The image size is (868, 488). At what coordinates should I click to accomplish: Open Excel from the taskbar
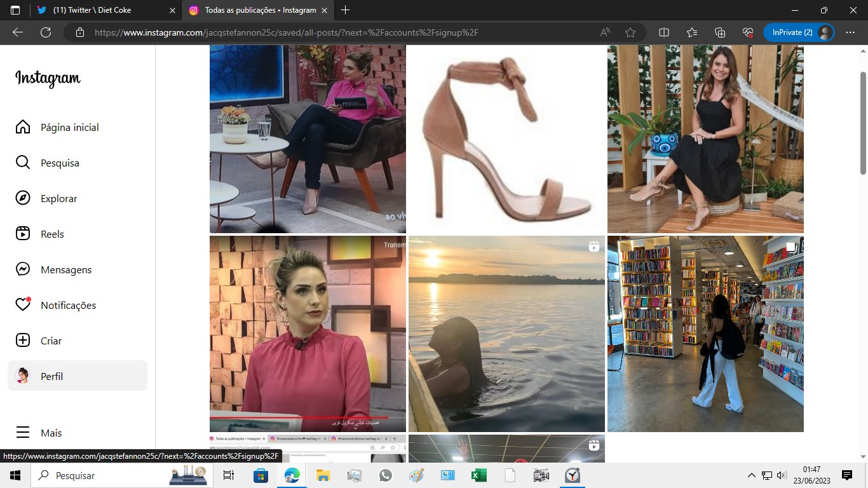click(478, 475)
